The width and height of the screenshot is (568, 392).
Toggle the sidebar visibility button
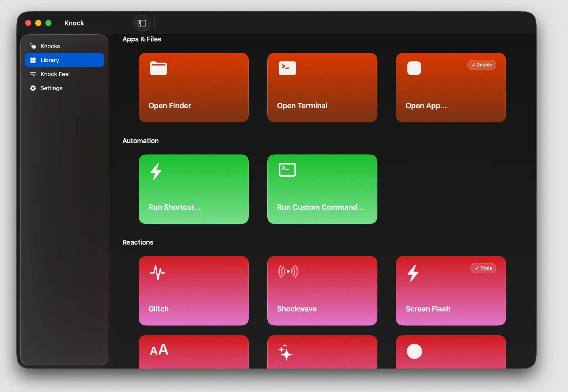click(x=142, y=23)
